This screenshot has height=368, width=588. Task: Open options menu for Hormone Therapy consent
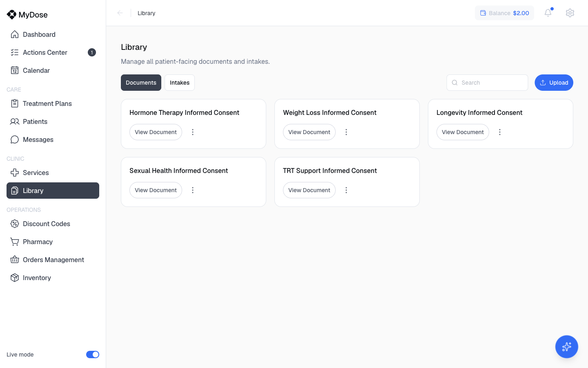[x=193, y=132]
